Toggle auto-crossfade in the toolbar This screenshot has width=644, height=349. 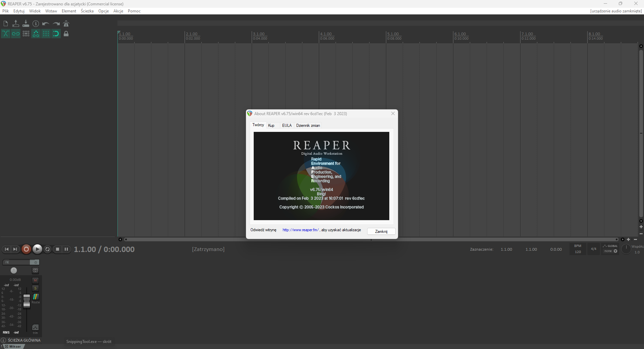coord(6,34)
